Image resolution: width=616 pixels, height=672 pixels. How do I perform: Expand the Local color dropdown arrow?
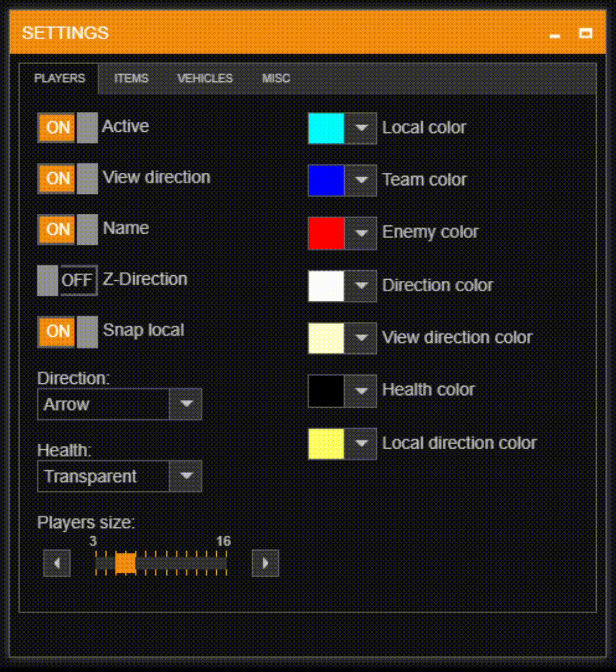click(x=361, y=128)
